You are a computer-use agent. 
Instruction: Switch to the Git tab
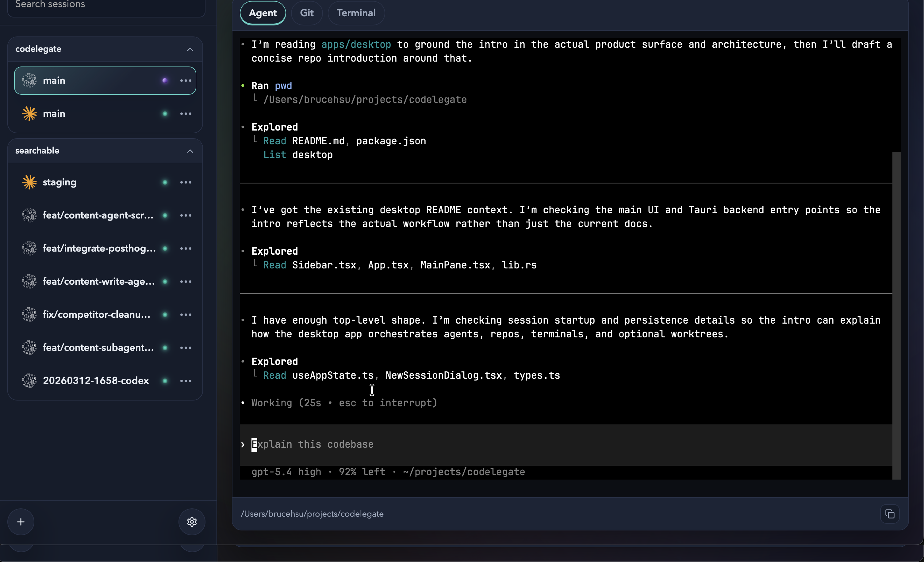pos(307,13)
